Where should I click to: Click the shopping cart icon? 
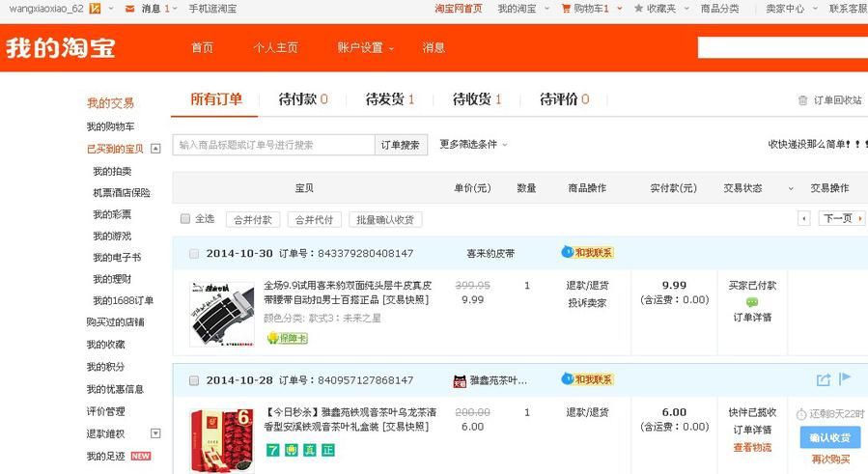[x=566, y=9]
